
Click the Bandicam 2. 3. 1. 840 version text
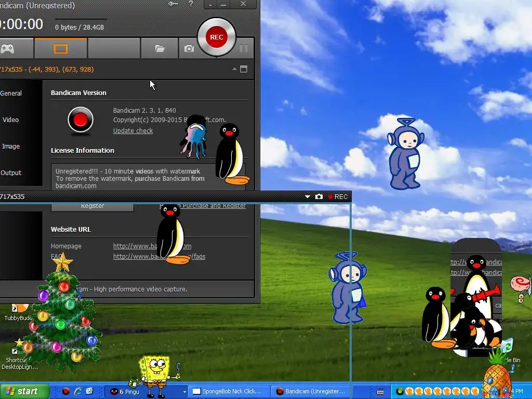pyautogui.click(x=144, y=110)
